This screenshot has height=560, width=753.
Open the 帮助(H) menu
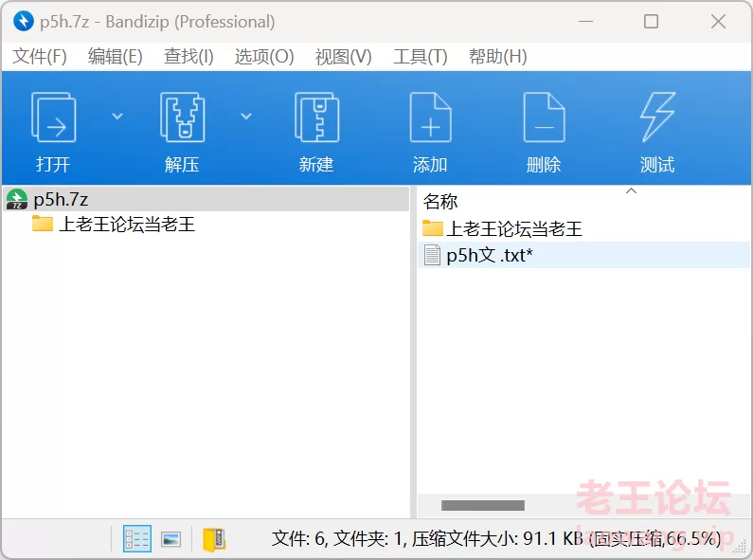(498, 57)
